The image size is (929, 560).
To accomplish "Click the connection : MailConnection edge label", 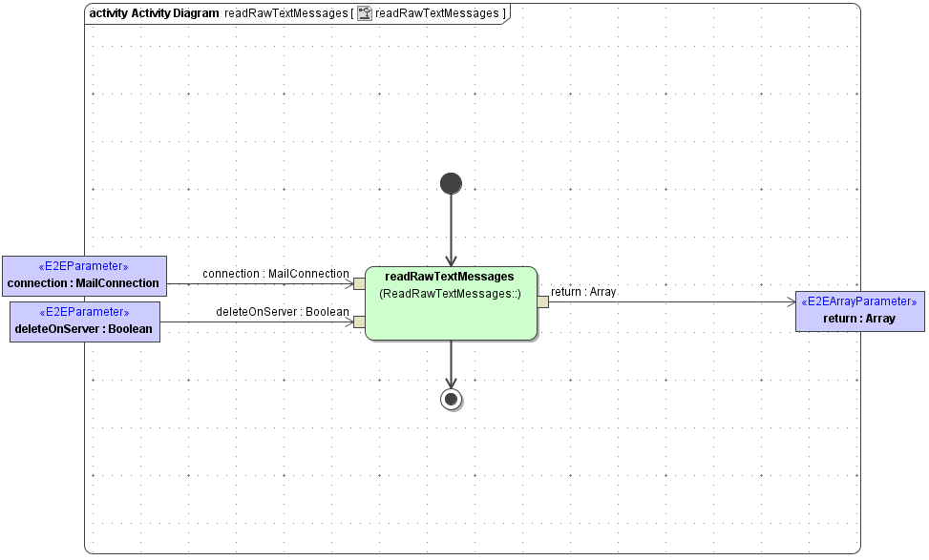I will click(276, 274).
